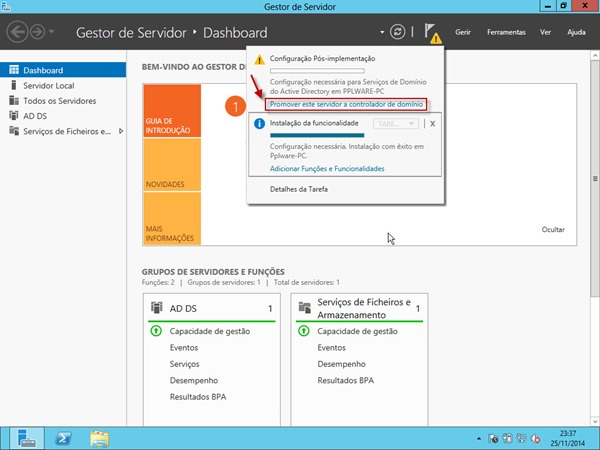600x450 pixels.
Task: Open Server Manager from the taskbar
Action: (27, 439)
